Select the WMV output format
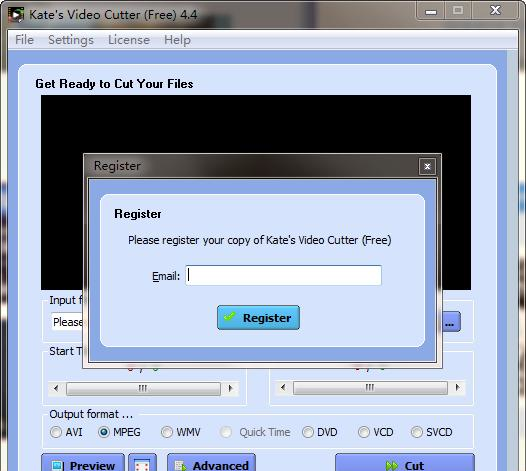This screenshot has height=471, width=526. tap(180, 432)
